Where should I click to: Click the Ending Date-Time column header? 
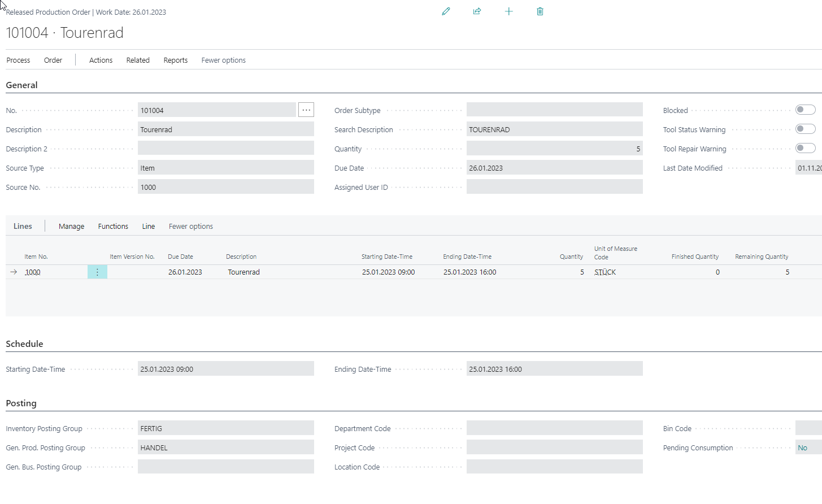click(x=467, y=257)
